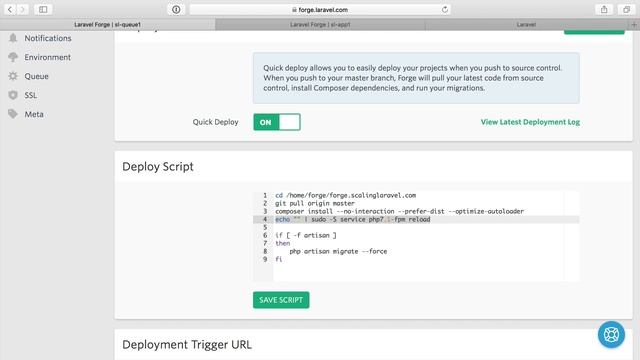Switch to the Laravel tab
This screenshot has height=360, width=640.
point(526,24)
